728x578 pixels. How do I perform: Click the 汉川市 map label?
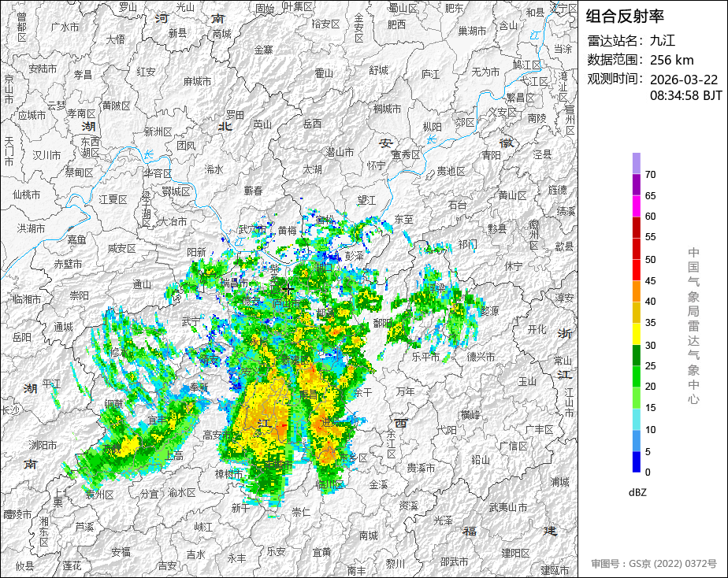click(x=46, y=155)
